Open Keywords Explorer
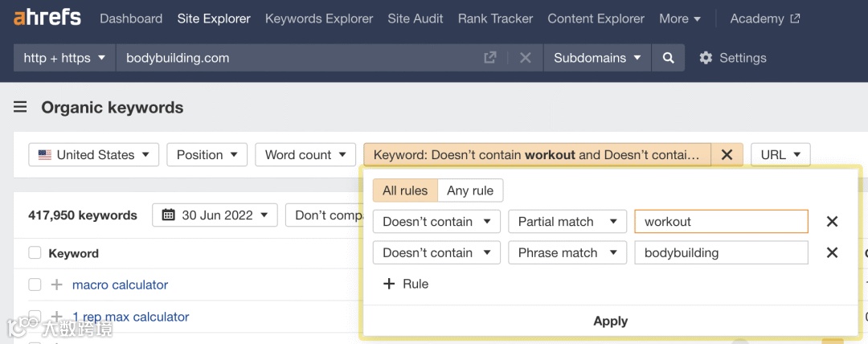Viewport: 868px width, 344px height. click(x=319, y=18)
